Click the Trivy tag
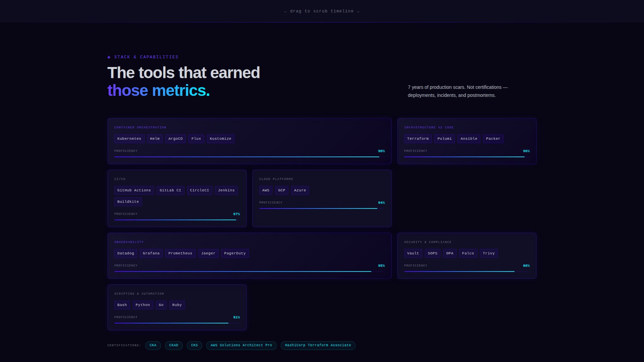The width and height of the screenshot is (644, 362). pyautogui.click(x=489, y=253)
